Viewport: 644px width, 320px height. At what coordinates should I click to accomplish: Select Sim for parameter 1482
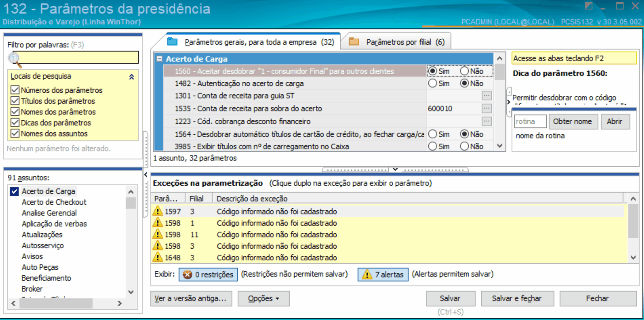(432, 83)
